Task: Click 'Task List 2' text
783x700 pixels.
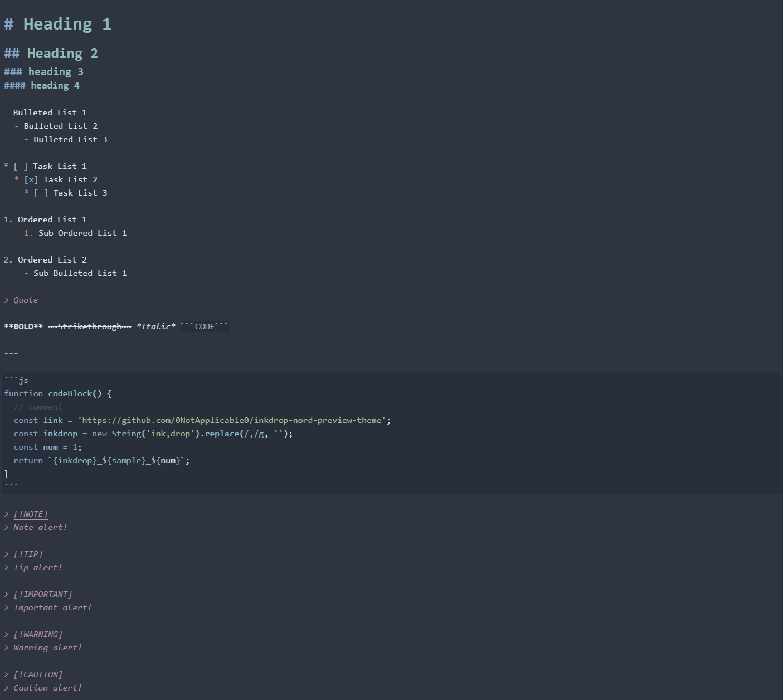Action: pyautogui.click(x=71, y=179)
